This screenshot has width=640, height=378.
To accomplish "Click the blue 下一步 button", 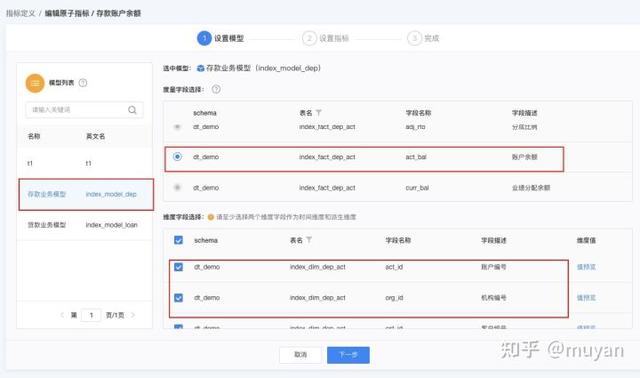I will tap(348, 355).
